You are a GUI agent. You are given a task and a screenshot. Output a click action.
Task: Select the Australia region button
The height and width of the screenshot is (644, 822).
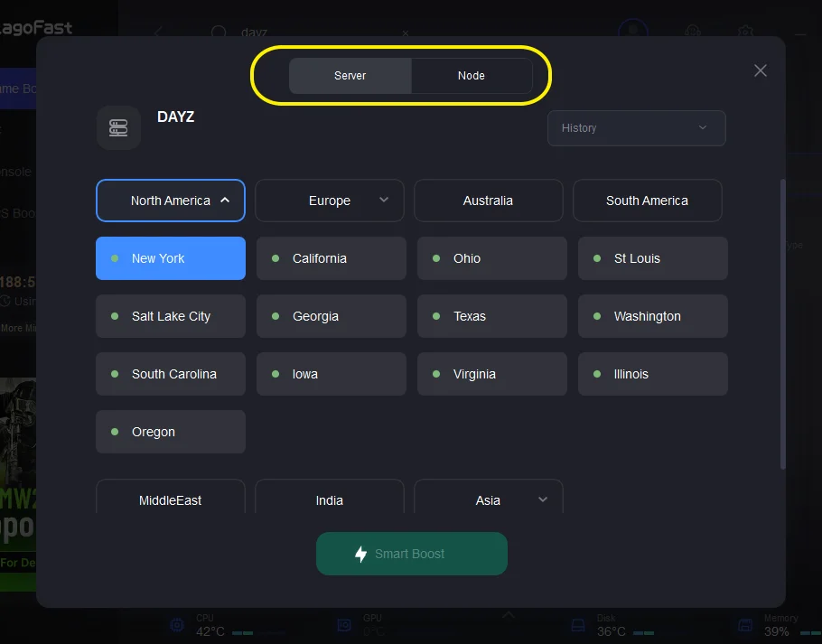pyautogui.click(x=488, y=201)
